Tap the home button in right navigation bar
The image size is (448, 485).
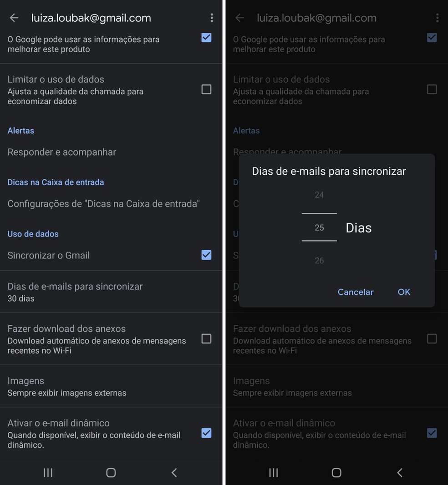(336, 472)
